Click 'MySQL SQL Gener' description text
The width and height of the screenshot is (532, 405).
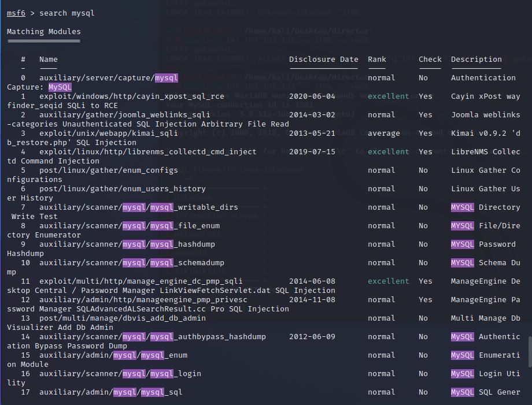(486, 392)
